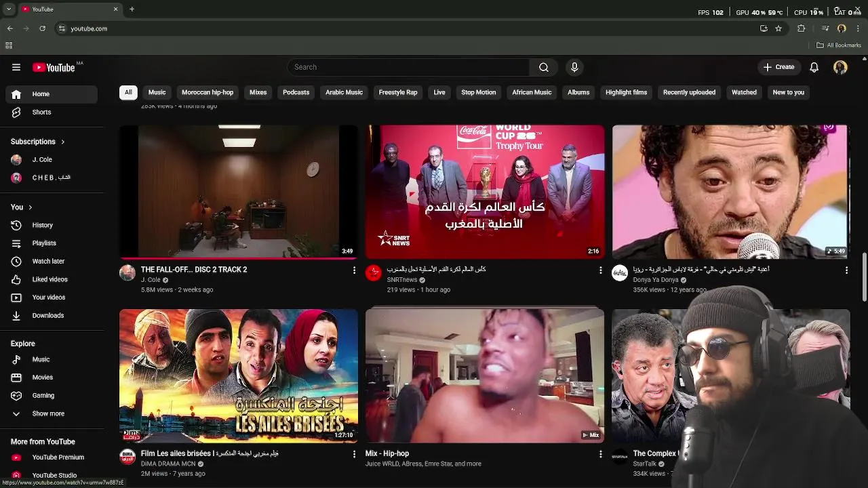Open a new browser tab
This screenshot has height=488, width=868.
pyautogui.click(x=132, y=9)
